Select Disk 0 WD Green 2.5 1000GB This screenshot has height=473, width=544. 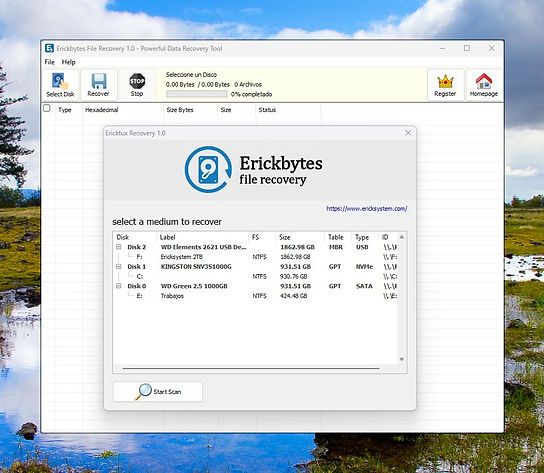pyautogui.click(x=256, y=286)
